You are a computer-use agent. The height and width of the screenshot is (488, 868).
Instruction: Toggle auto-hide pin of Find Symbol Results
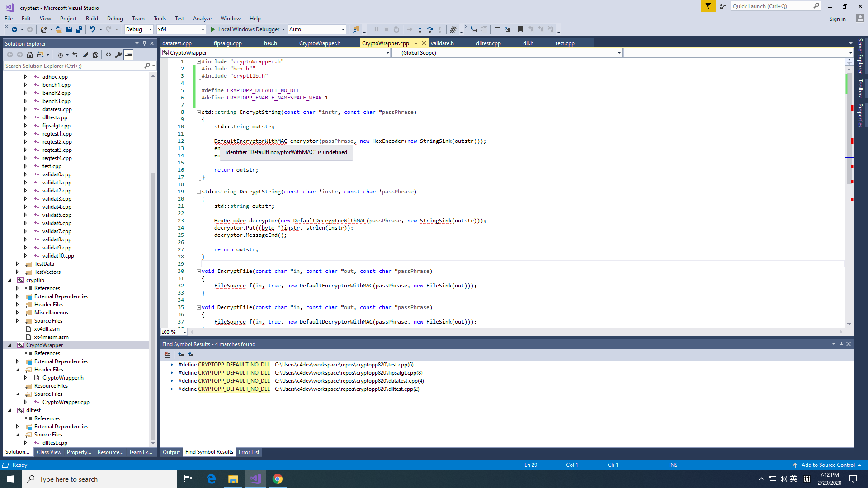[841, 344]
